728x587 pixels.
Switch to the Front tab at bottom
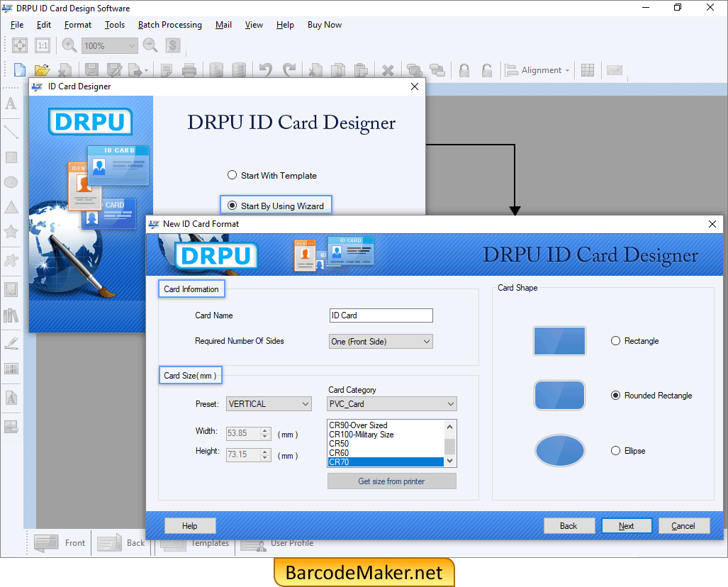point(60,543)
